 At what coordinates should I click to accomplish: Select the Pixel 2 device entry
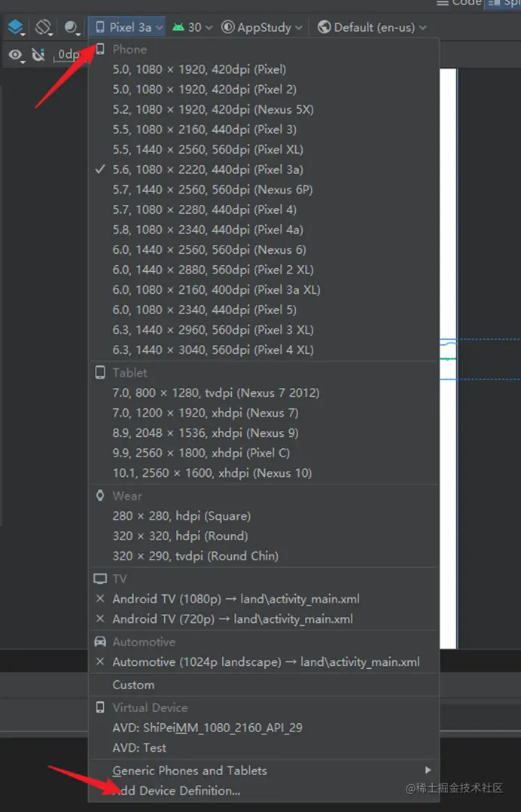pos(264,90)
